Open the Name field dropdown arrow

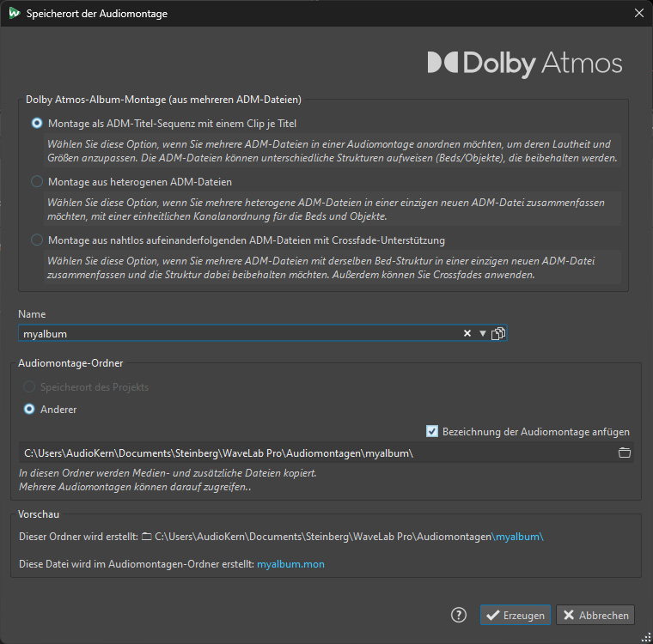click(483, 333)
